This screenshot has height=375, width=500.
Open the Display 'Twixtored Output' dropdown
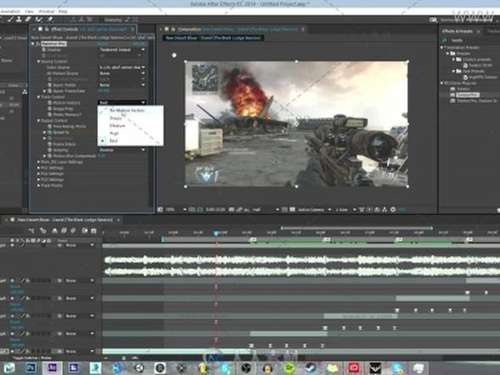(x=122, y=50)
